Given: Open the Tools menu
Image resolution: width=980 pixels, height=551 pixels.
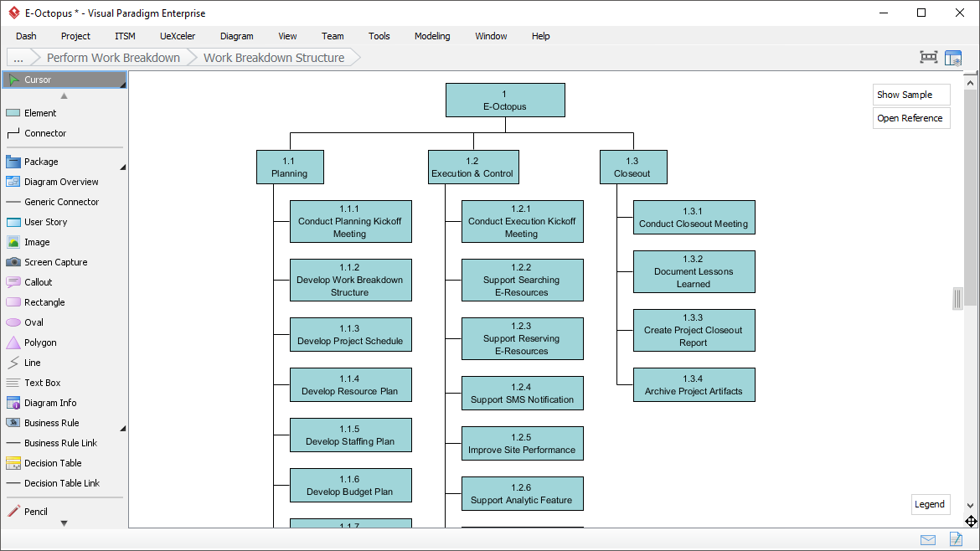Looking at the screenshot, I should click(x=379, y=36).
